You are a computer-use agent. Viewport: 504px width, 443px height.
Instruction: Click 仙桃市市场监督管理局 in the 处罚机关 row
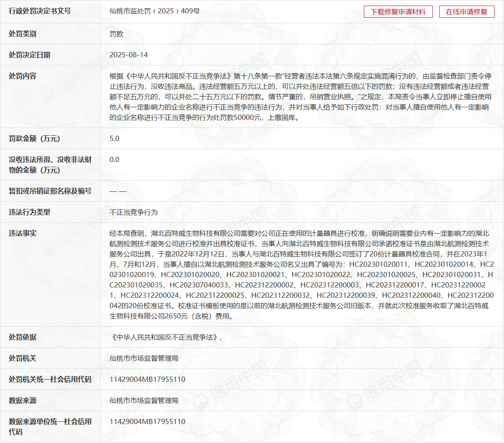point(144,359)
